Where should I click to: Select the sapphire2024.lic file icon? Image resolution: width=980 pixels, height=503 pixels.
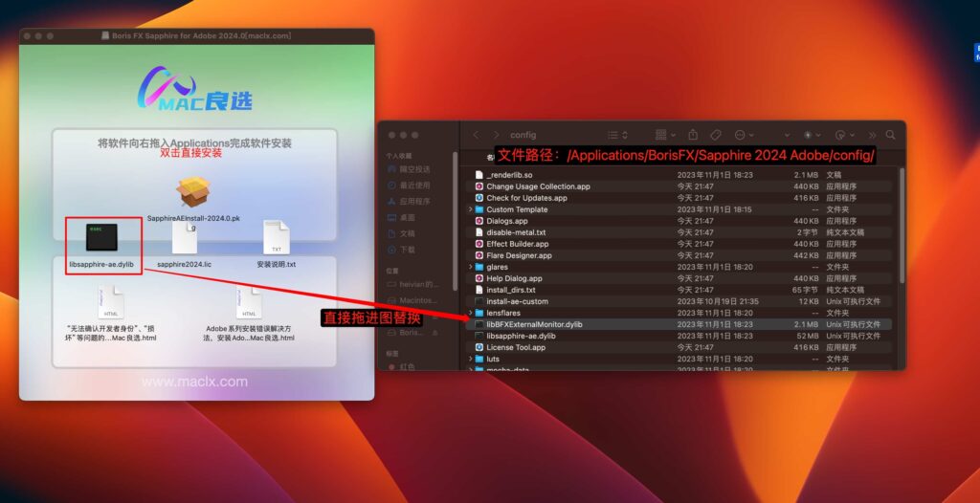[x=185, y=237]
